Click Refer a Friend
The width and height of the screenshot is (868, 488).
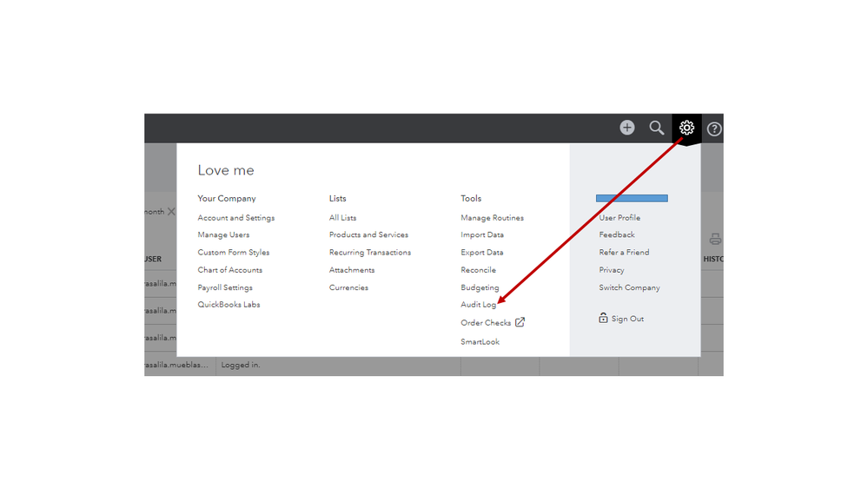point(624,253)
